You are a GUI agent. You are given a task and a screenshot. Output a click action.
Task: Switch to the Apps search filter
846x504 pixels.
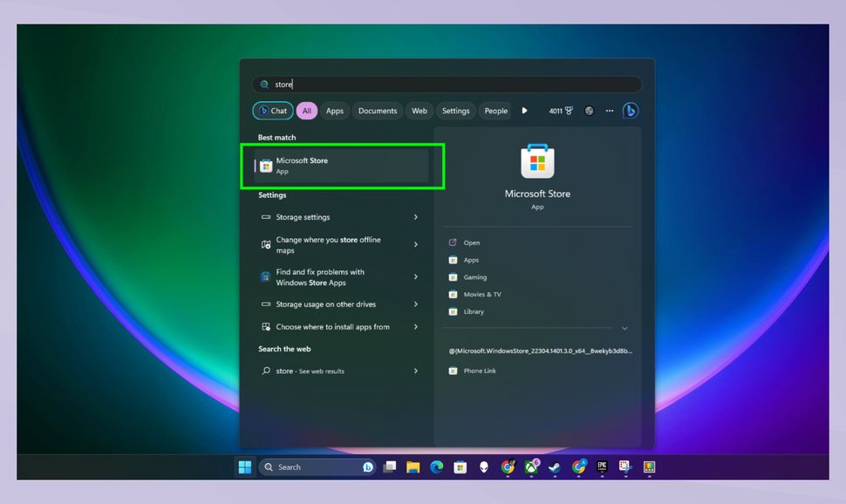[x=334, y=111]
